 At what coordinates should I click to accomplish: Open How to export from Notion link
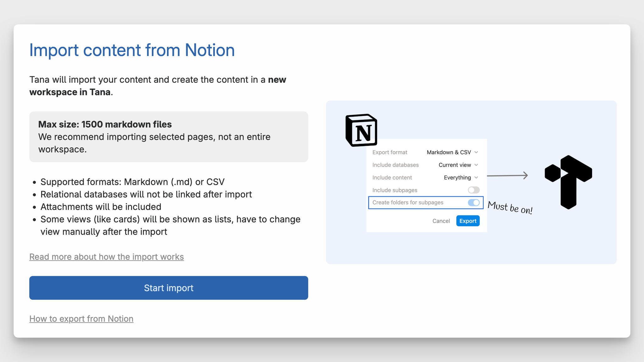click(81, 319)
